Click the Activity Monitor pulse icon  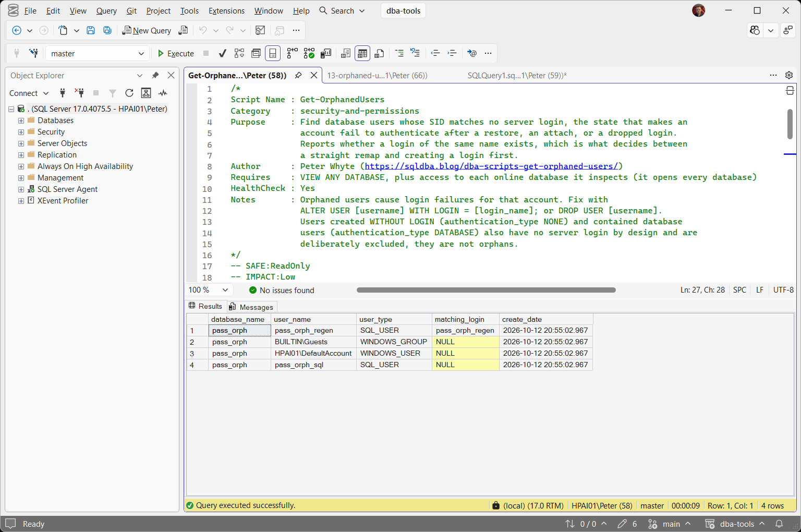point(163,93)
